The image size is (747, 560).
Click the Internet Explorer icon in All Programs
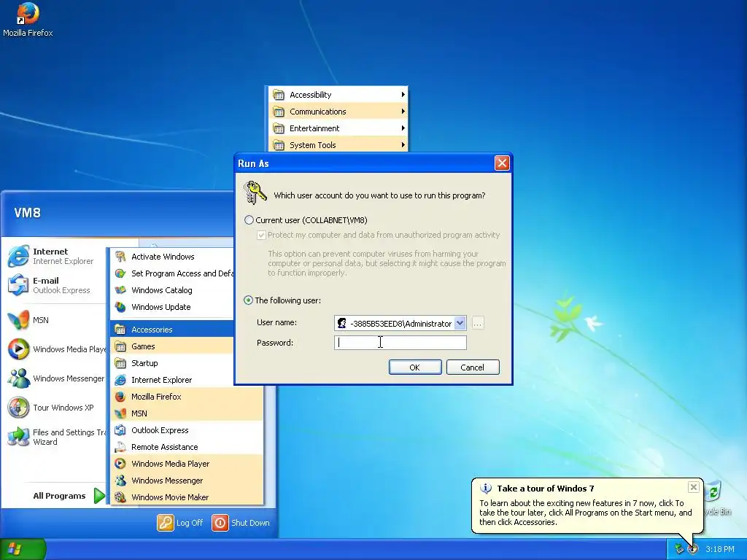120,380
